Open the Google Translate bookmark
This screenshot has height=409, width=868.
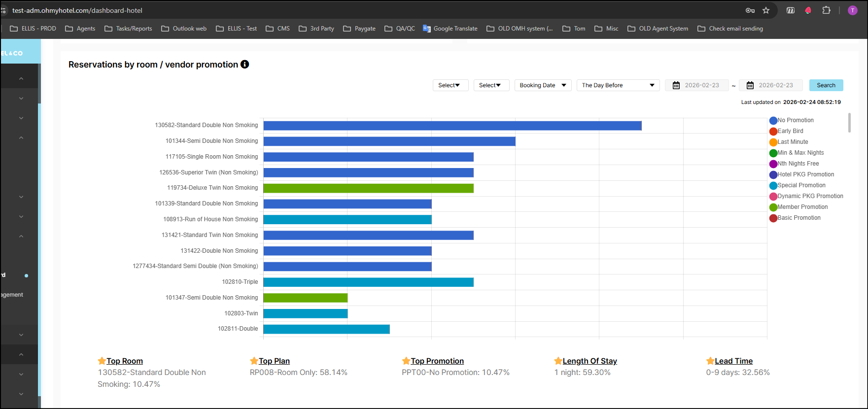click(x=450, y=29)
